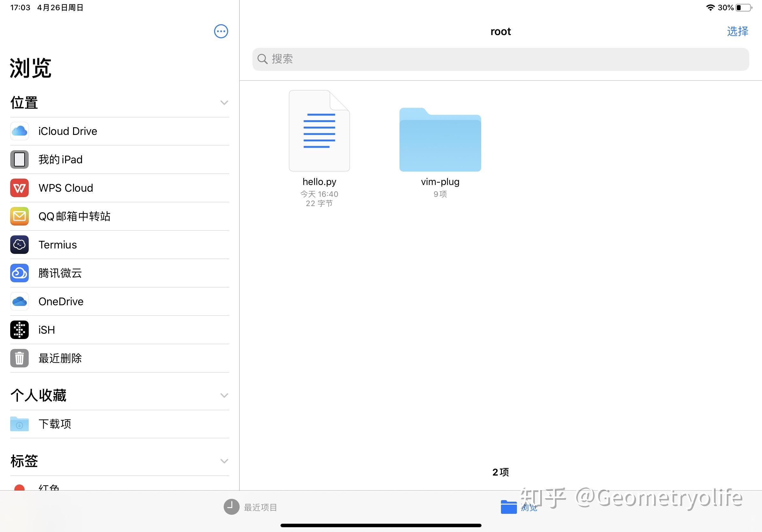Select 腾讯微云 location label
The height and width of the screenshot is (532, 762).
[60, 273]
